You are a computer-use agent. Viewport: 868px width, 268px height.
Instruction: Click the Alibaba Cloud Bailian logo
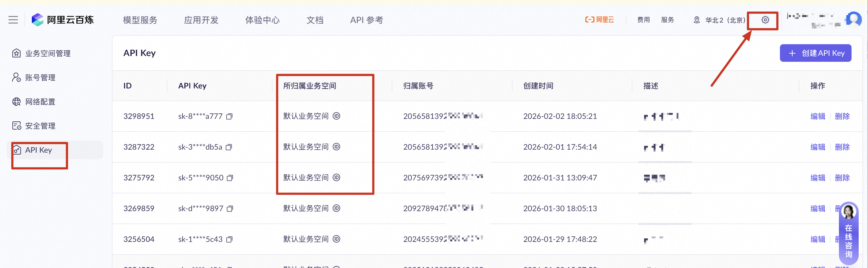pos(63,20)
